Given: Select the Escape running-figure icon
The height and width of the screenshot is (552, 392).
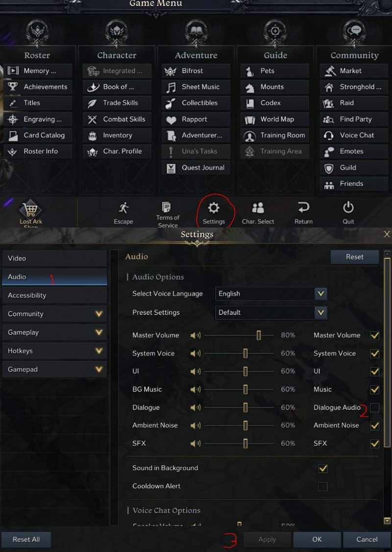Looking at the screenshot, I should click(123, 208).
